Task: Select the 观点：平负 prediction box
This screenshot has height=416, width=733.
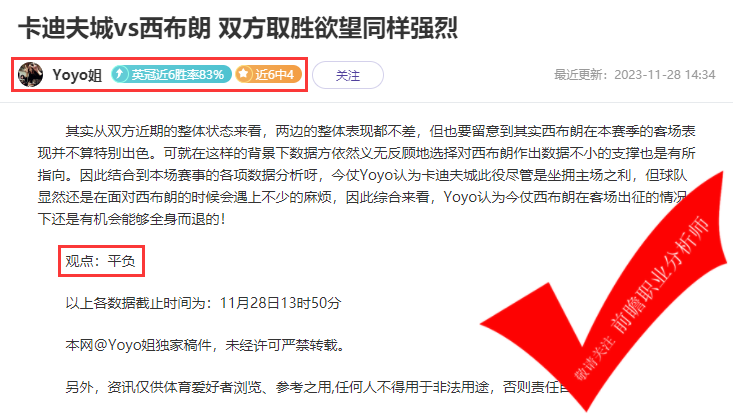Action: pyautogui.click(x=101, y=261)
